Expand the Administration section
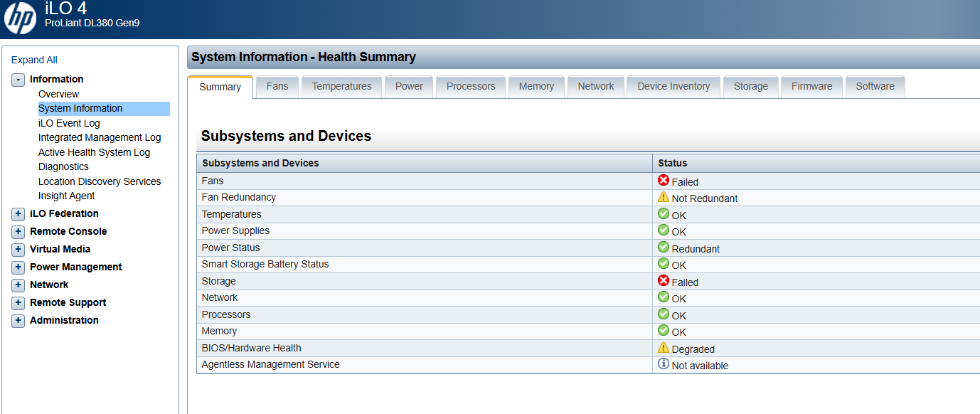The height and width of the screenshot is (414, 980). tap(18, 320)
